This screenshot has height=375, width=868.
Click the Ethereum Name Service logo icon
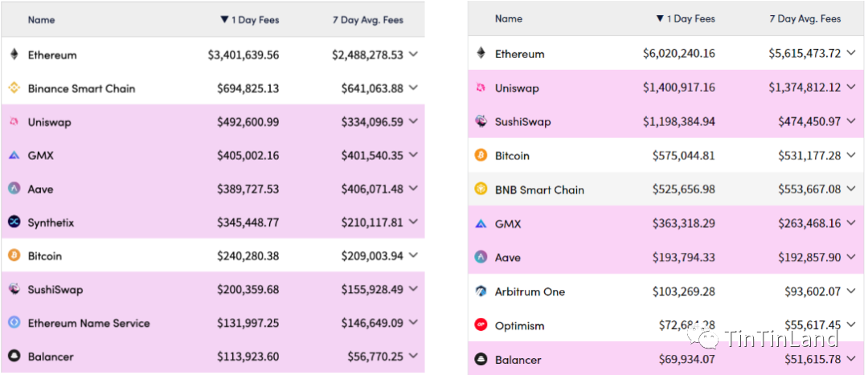(x=14, y=323)
